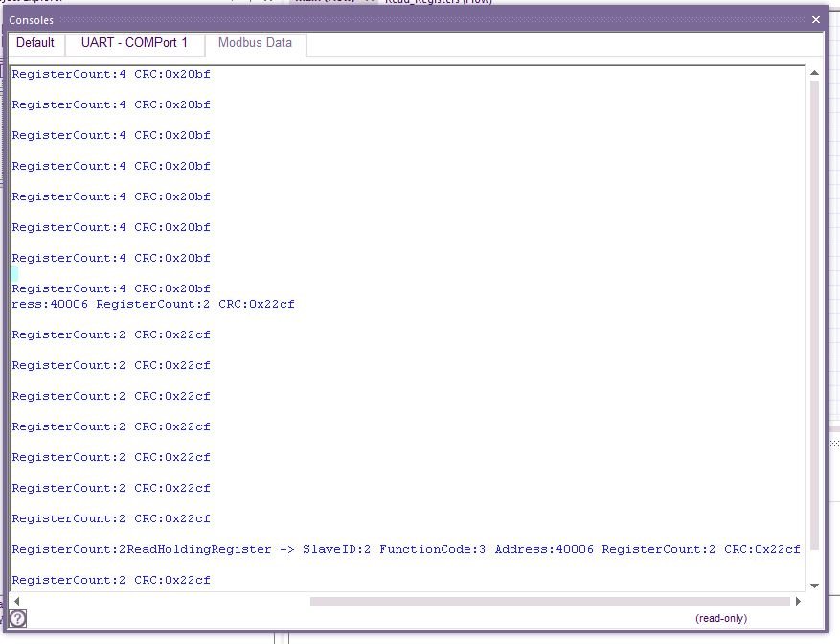Select the Modbus Data tab
Image resolution: width=840 pixels, height=644 pixels.
point(255,43)
